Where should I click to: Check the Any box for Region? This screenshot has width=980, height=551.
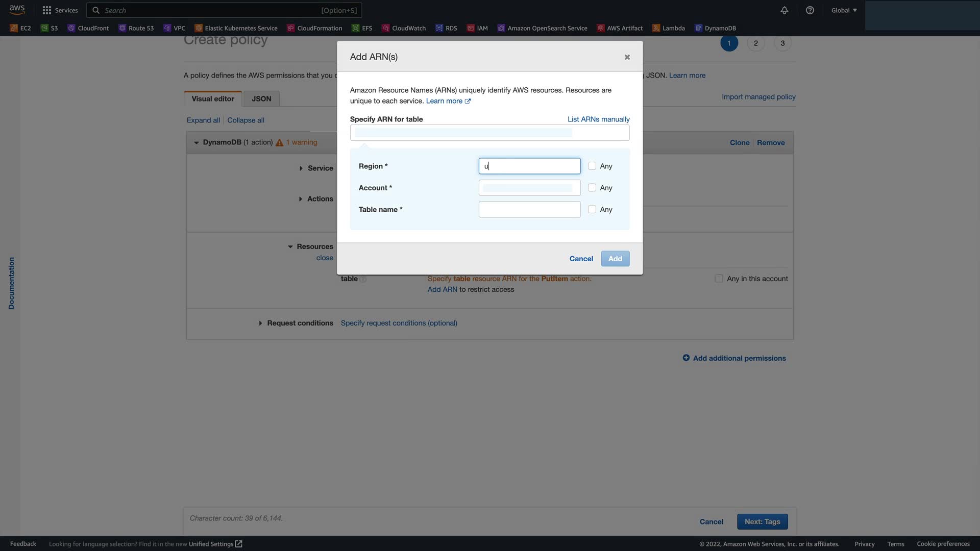click(x=592, y=166)
